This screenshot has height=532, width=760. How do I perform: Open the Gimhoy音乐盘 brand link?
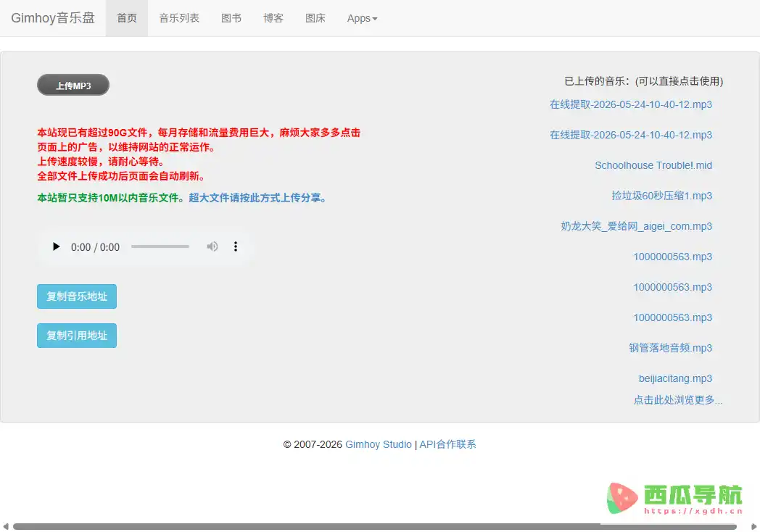53,18
